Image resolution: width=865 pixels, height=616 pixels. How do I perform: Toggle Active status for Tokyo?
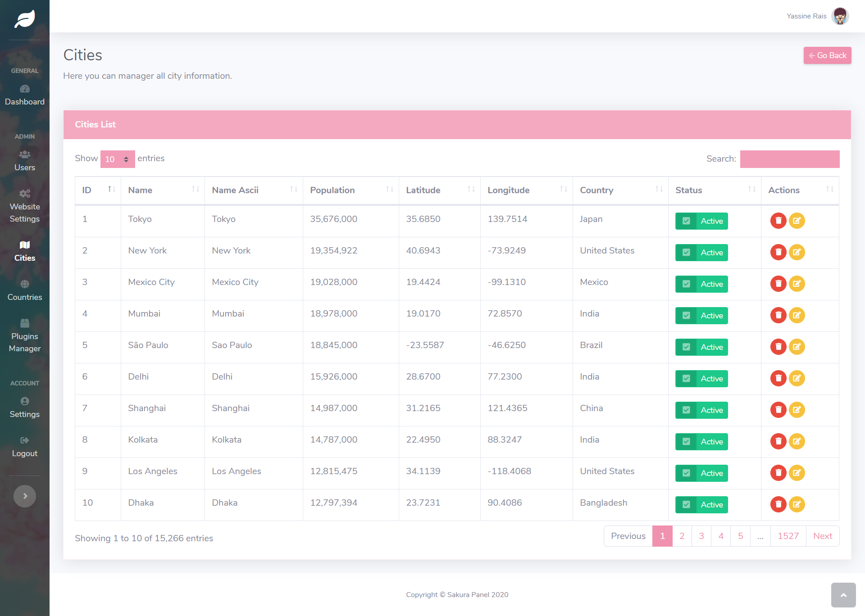(x=701, y=221)
